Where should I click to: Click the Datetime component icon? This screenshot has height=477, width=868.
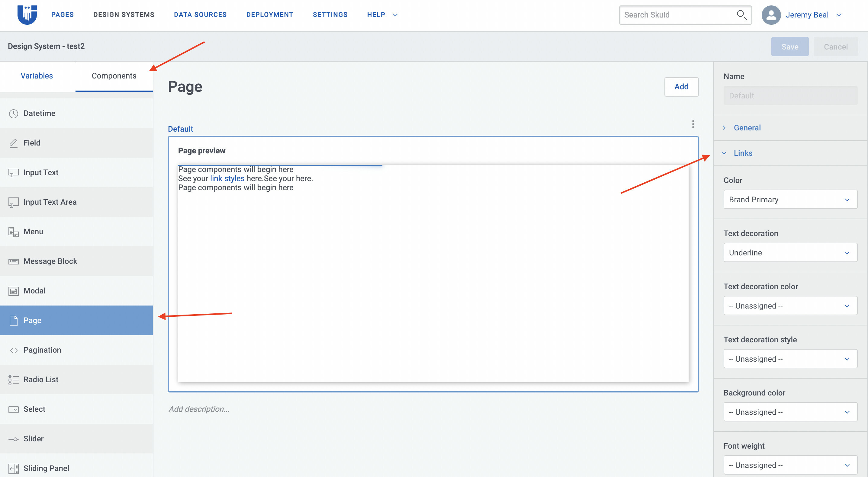click(x=14, y=113)
